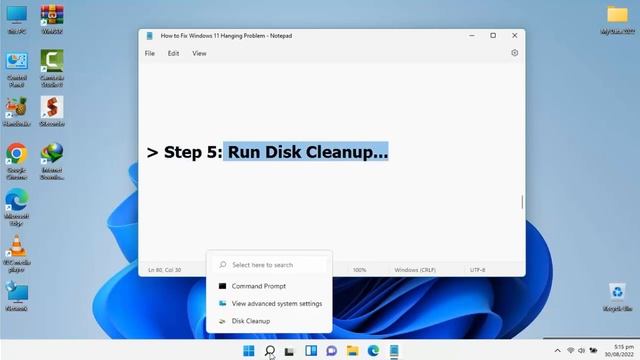Open Task View on the taskbar
Screen dimensions: 640x360
tap(289, 351)
